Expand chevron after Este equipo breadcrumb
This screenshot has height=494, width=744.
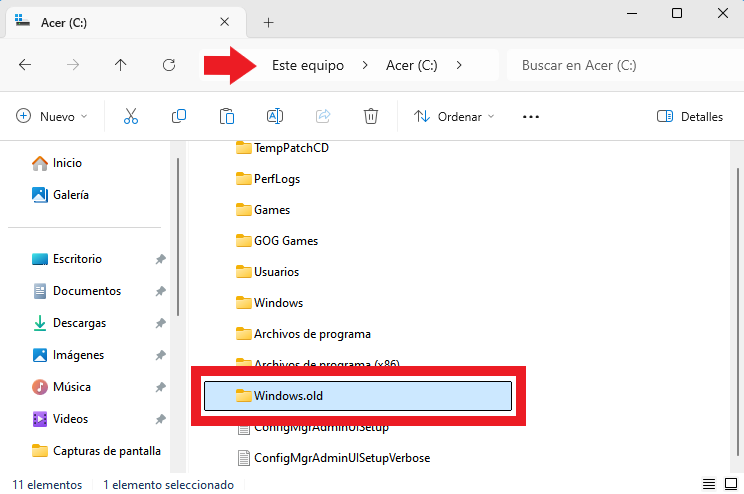tap(364, 65)
